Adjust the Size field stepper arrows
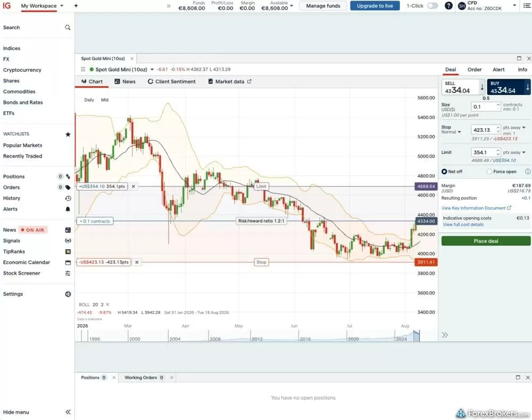This screenshot has height=420, width=532. (498, 106)
